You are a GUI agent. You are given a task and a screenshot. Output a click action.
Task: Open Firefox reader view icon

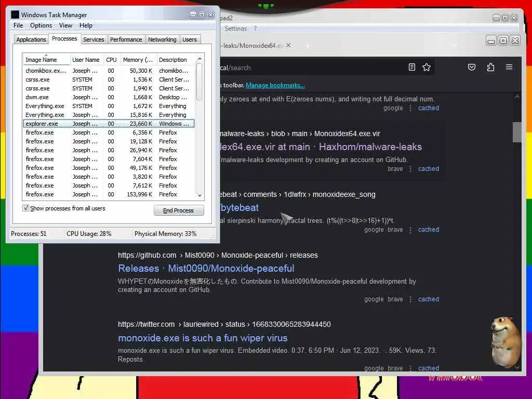[x=411, y=67]
